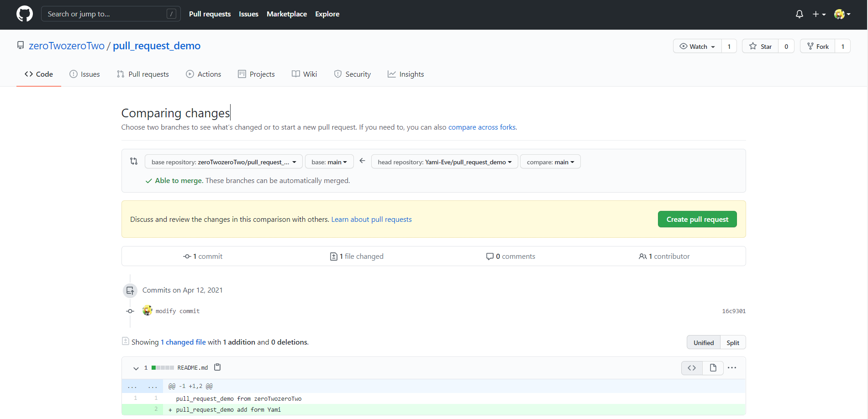Screen dimensions: 868x419
Task: Fork this repository
Action: coord(818,46)
